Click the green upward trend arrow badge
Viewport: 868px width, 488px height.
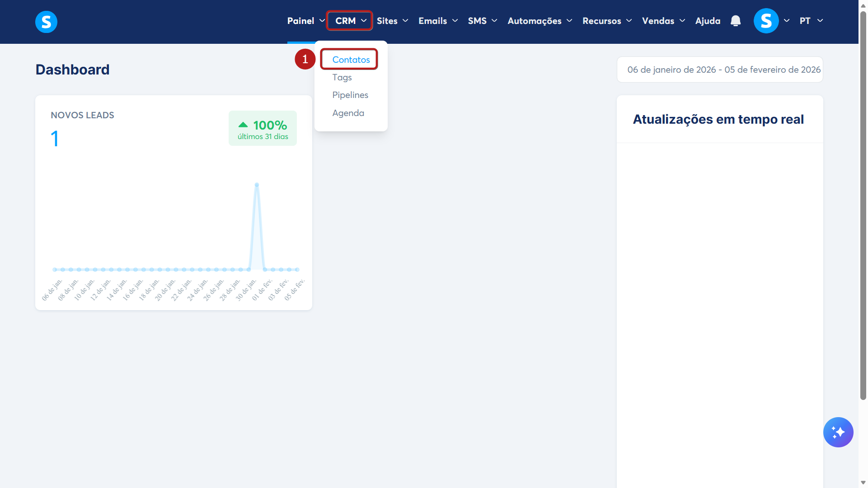[243, 125]
